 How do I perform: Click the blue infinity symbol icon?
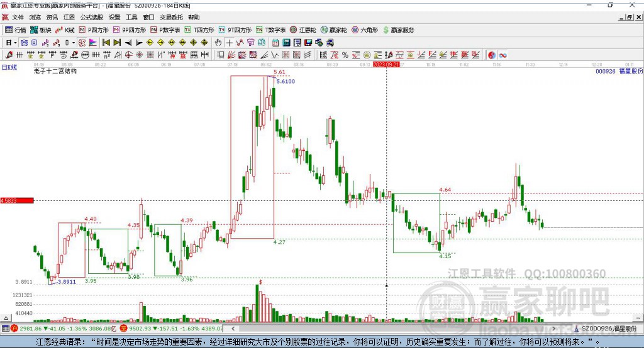[x=502, y=55]
